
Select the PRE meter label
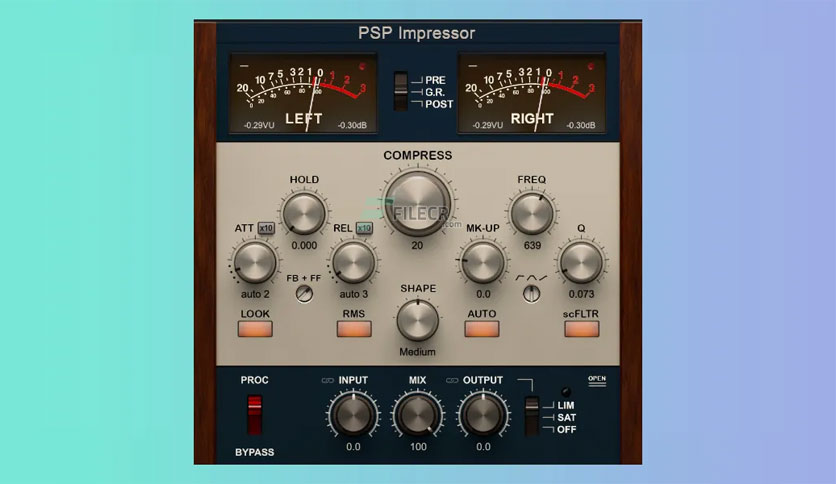click(x=435, y=80)
